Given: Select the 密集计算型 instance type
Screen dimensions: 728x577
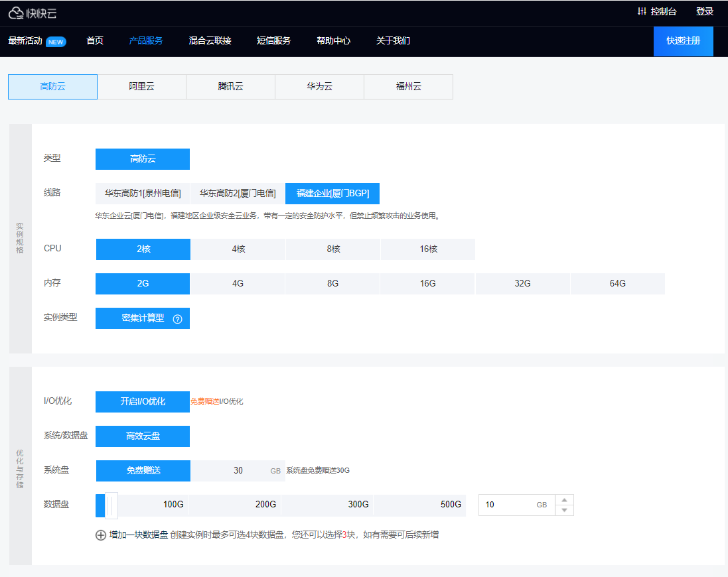Looking at the screenshot, I should pos(143,318).
